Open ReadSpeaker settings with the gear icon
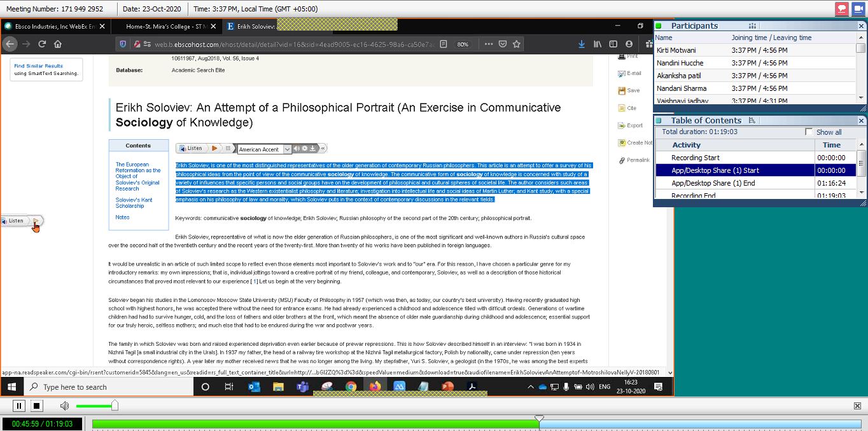 click(304, 148)
